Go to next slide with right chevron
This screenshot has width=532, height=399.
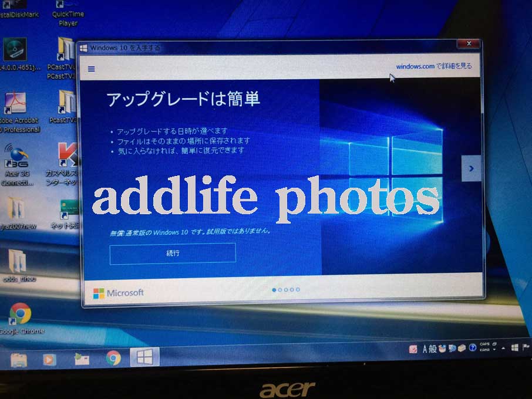pyautogui.click(x=472, y=168)
